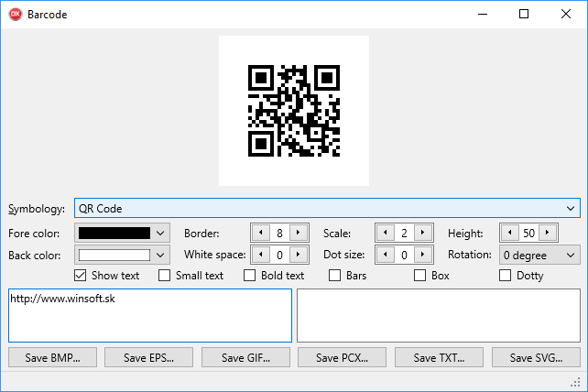588x392 pixels.
Task: Decrease the Dot size value arrow
Action: pyautogui.click(x=385, y=255)
